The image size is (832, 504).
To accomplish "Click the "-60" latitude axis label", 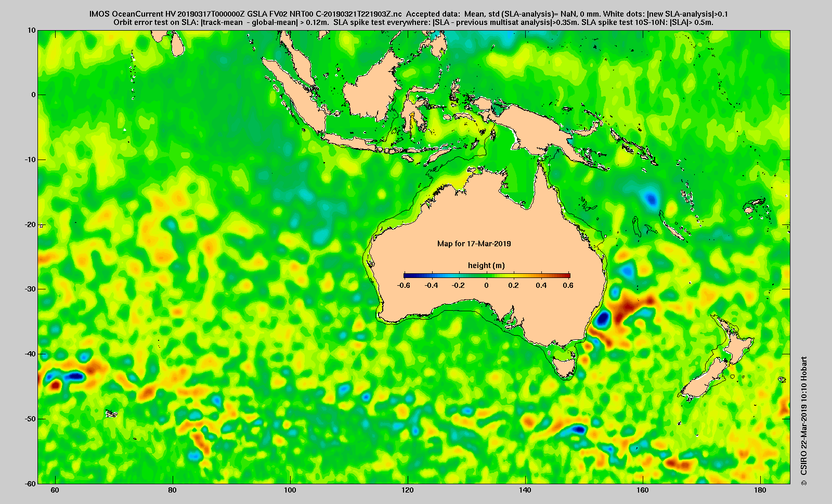I will pos(30,483).
